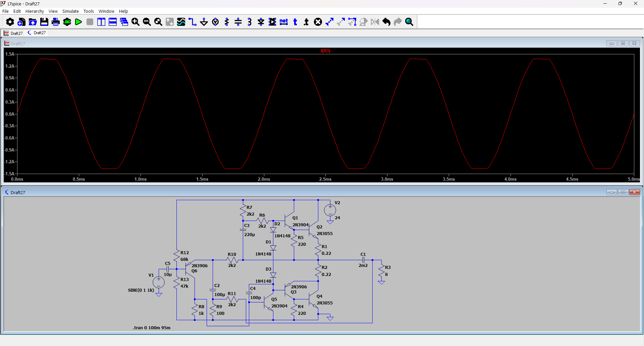Halt the running simulation
644x346 pixels.
tap(90, 22)
